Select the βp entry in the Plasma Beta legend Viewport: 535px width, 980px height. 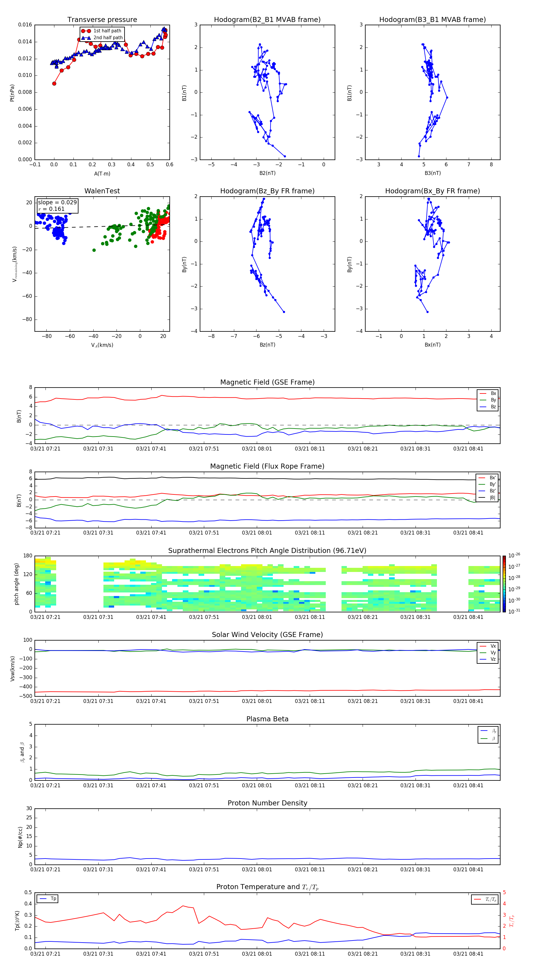(x=488, y=731)
